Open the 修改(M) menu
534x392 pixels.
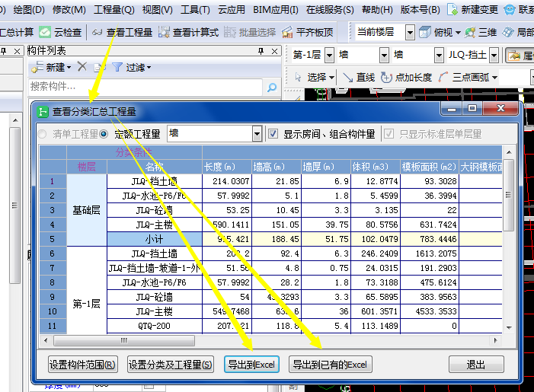tap(69, 10)
